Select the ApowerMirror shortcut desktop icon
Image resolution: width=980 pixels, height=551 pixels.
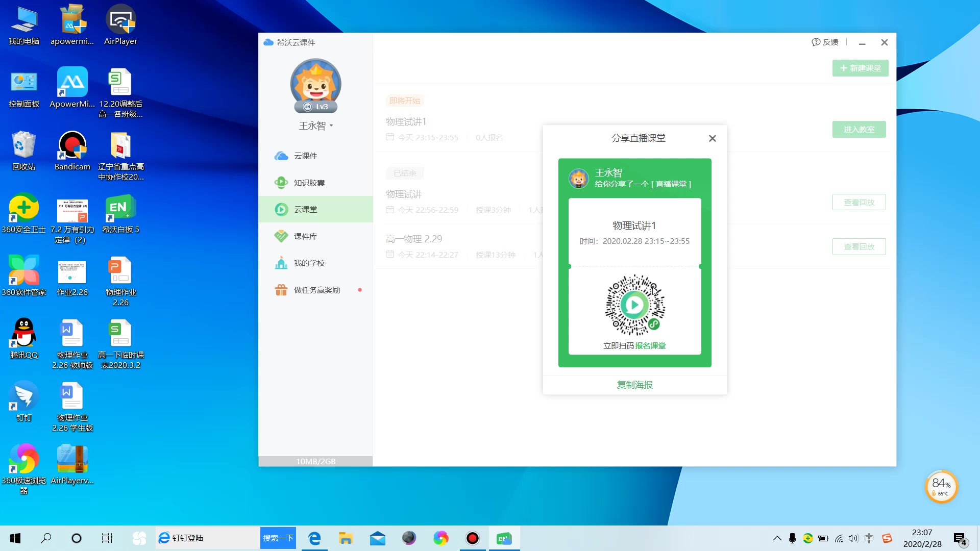(x=72, y=88)
